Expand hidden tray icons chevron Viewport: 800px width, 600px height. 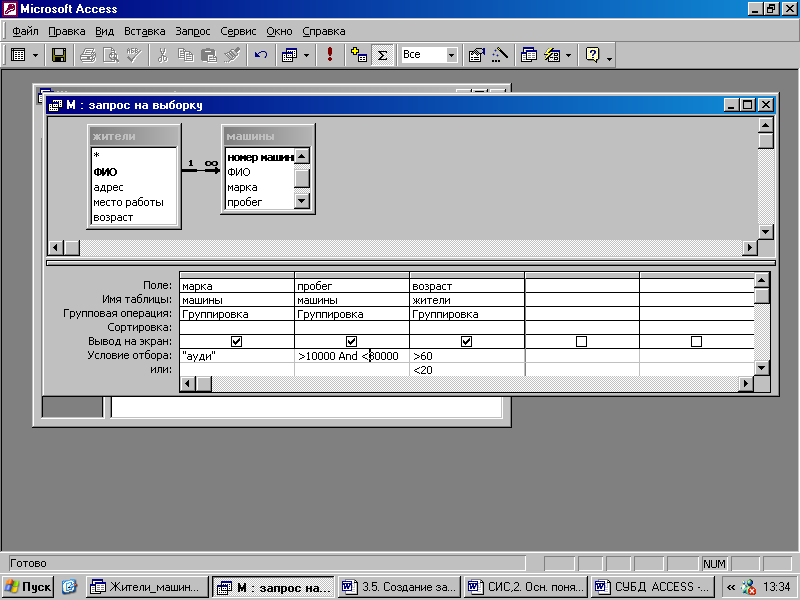click(x=731, y=587)
